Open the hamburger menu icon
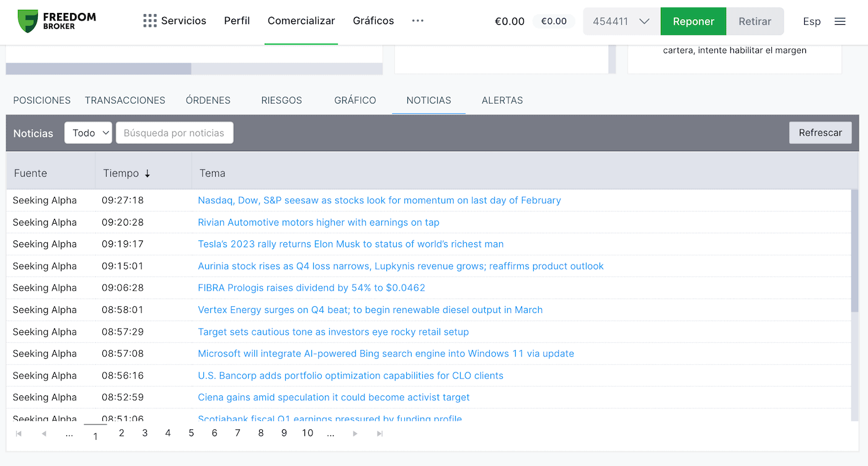Image resolution: width=868 pixels, height=466 pixels. [x=840, y=21]
